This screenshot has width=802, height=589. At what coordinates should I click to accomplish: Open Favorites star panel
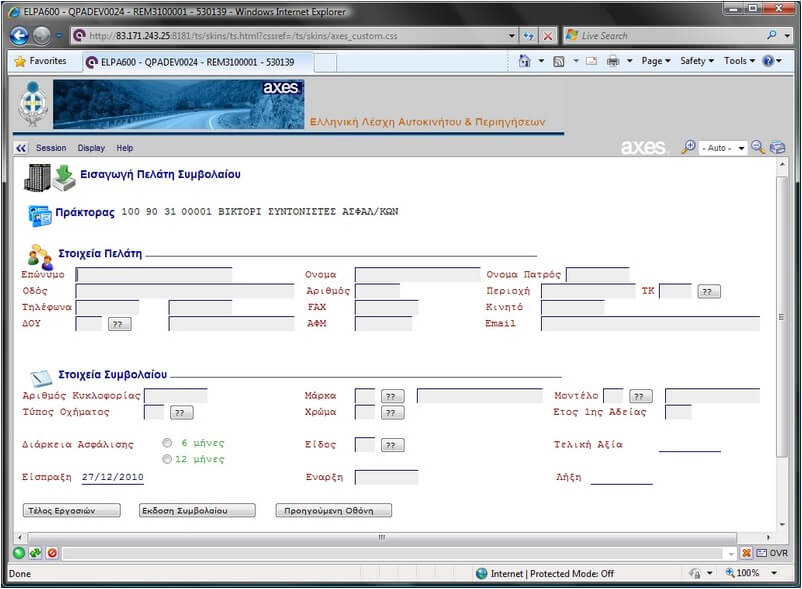41,61
